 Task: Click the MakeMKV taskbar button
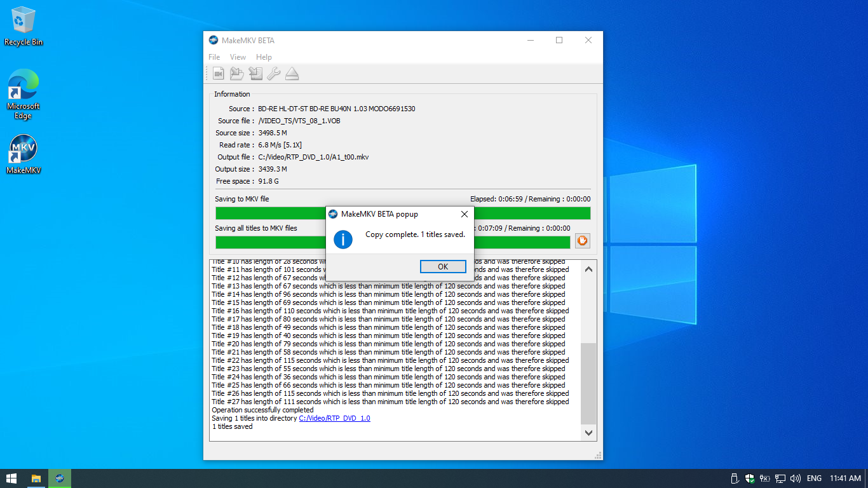(x=60, y=478)
